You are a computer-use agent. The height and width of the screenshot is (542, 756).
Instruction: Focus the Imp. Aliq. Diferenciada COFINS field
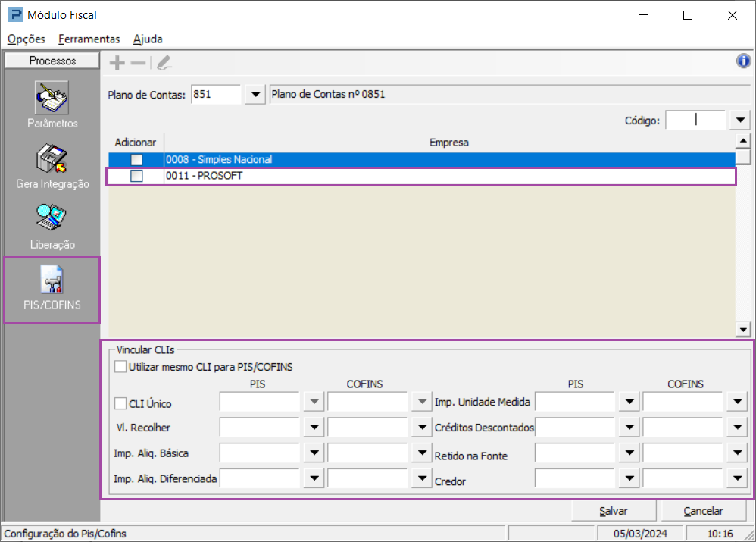368,478
